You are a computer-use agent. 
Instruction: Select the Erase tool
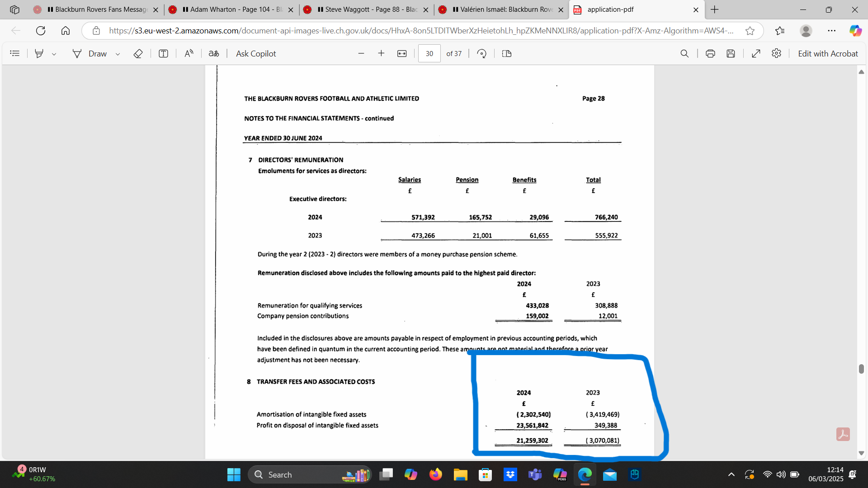click(x=138, y=53)
